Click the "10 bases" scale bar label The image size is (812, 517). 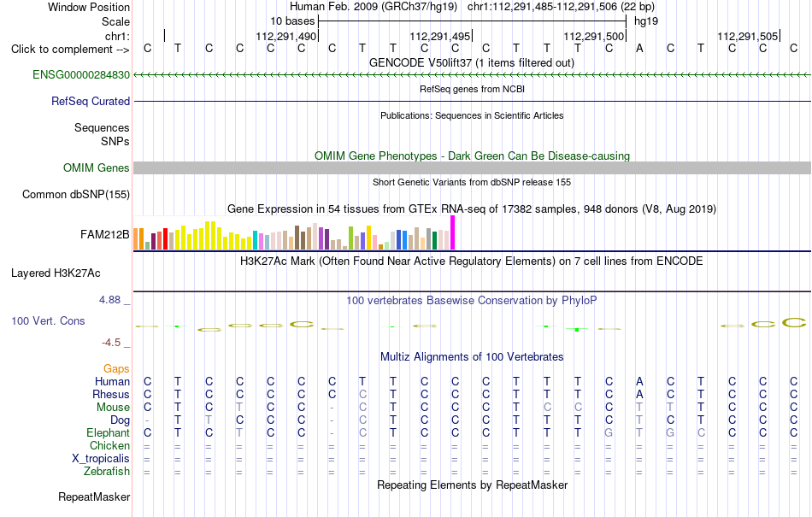coord(292,21)
